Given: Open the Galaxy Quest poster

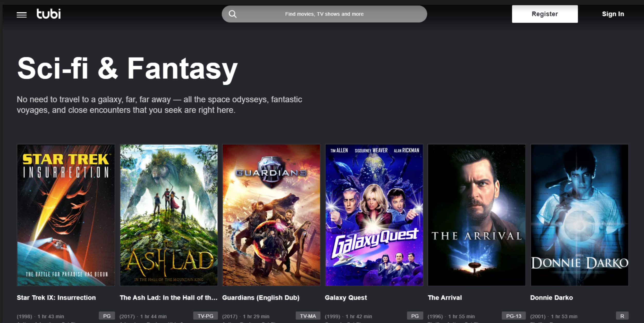Looking at the screenshot, I should coord(374,215).
